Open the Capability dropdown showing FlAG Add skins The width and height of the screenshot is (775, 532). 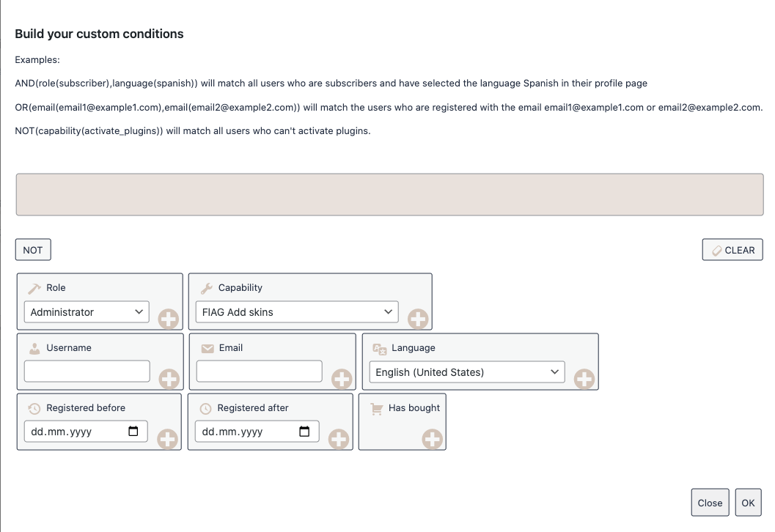click(x=297, y=312)
